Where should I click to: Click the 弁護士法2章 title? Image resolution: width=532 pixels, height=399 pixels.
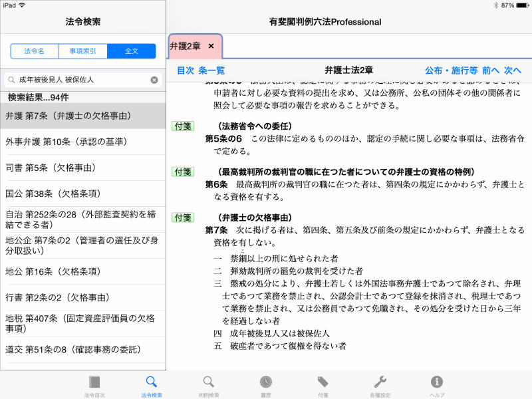(348, 70)
